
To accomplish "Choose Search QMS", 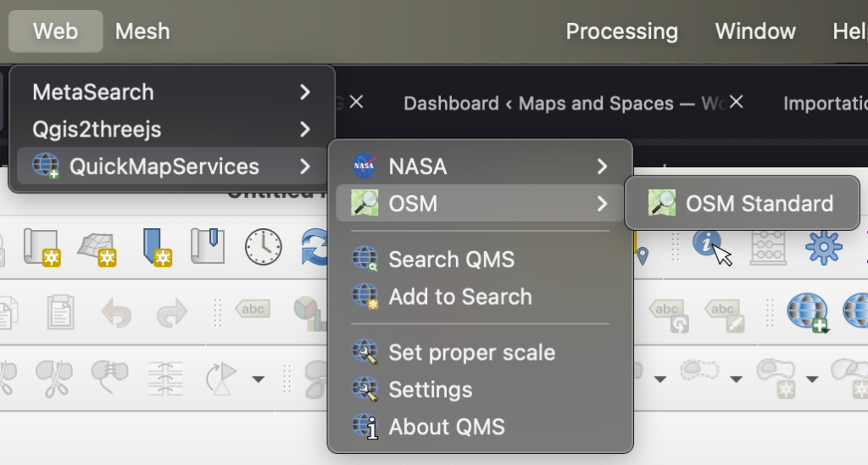I will (x=480, y=260).
